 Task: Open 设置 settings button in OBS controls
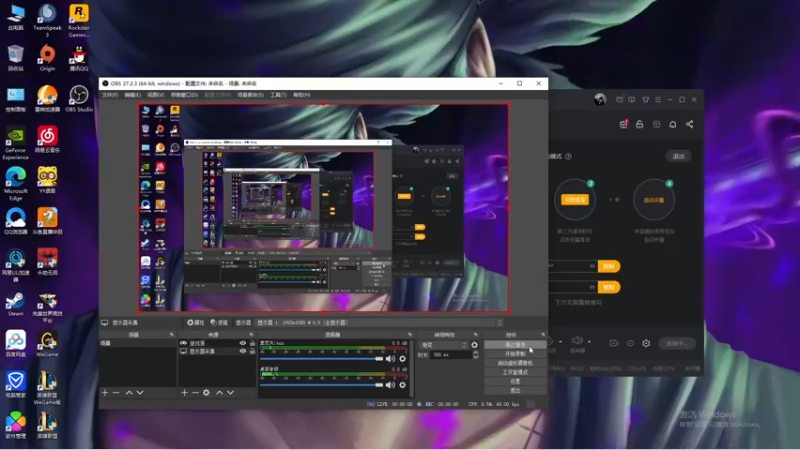pos(515,382)
